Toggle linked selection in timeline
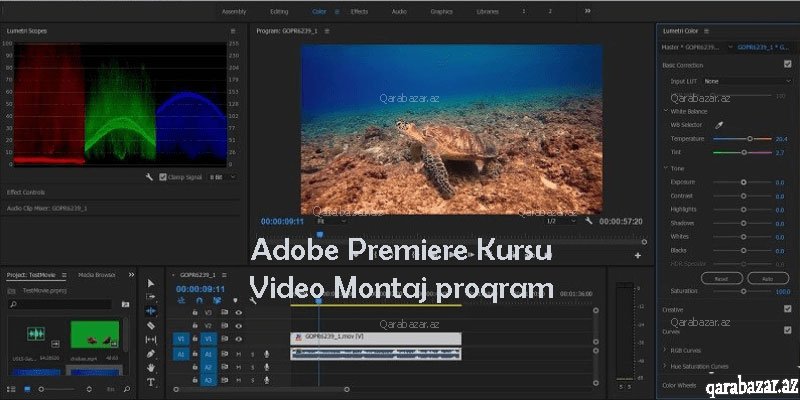This screenshot has height=400, width=800. coord(217,301)
